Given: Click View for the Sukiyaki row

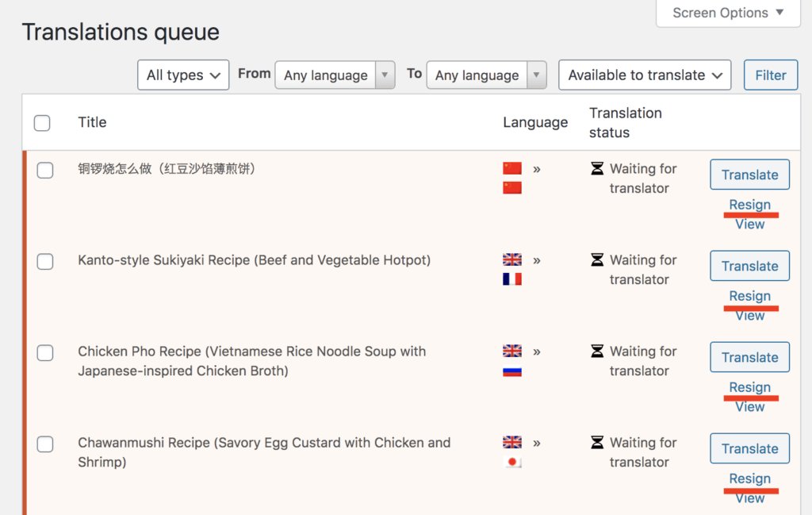Looking at the screenshot, I should [750, 316].
